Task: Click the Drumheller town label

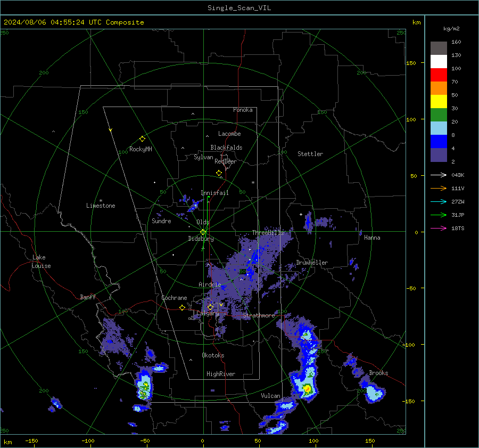Action: (x=312, y=263)
